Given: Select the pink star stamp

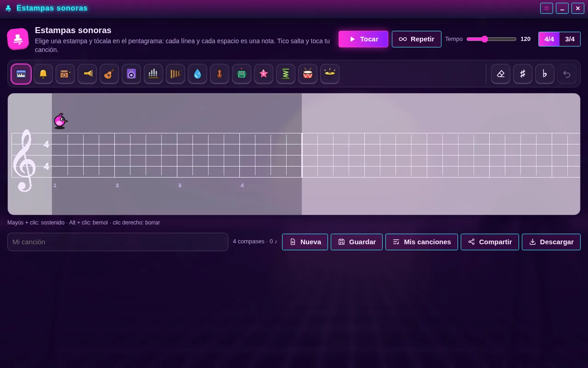Looking at the screenshot, I should pos(264,74).
